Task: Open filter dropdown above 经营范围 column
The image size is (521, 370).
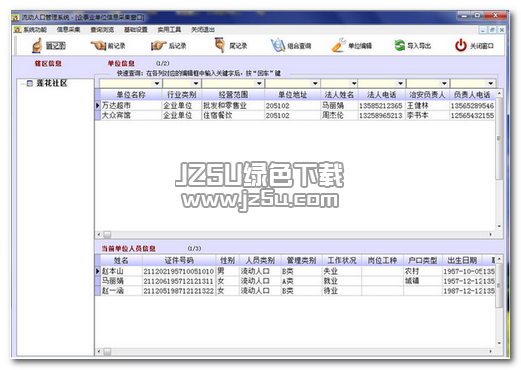Action: click(259, 83)
